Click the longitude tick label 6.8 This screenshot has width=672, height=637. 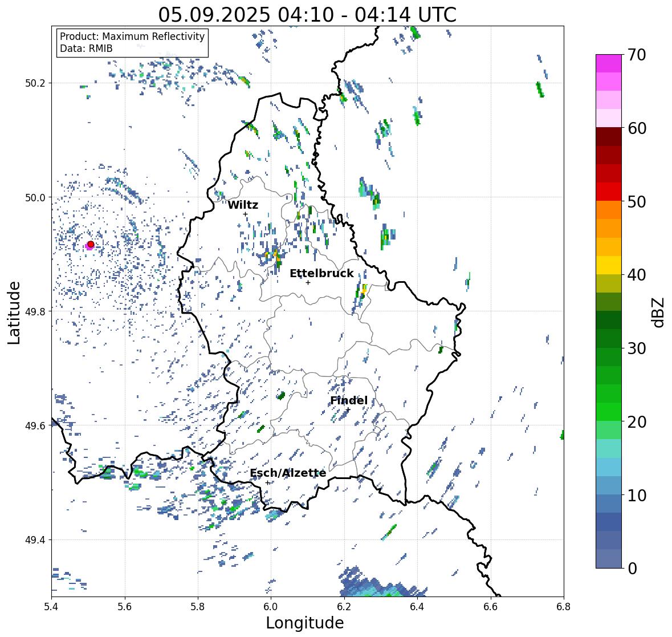pyautogui.click(x=564, y=607)
